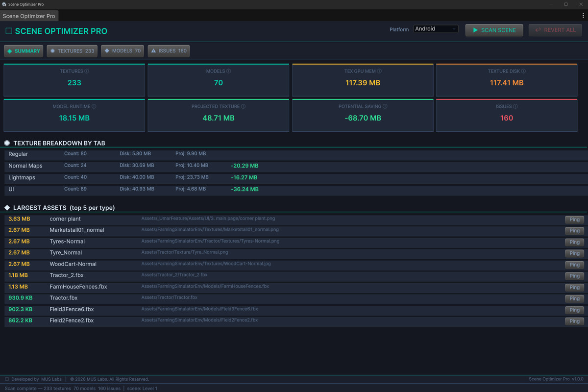Click the info icon beside MODELS card
This screenshot has height=392, width=588.
pos(228,71)
